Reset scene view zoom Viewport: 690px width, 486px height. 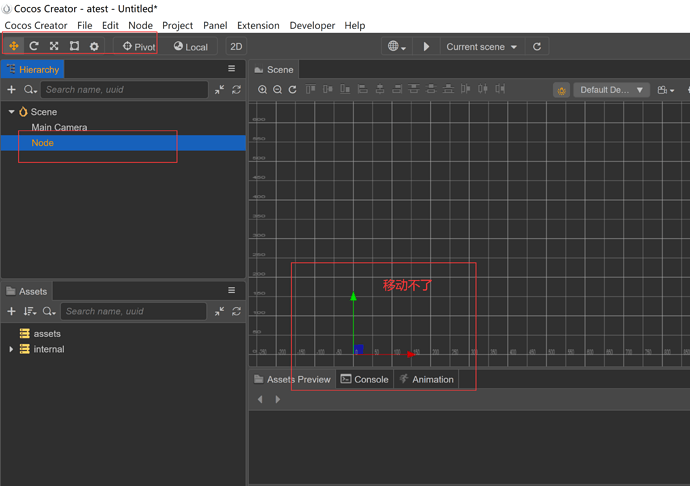point(292,89)
